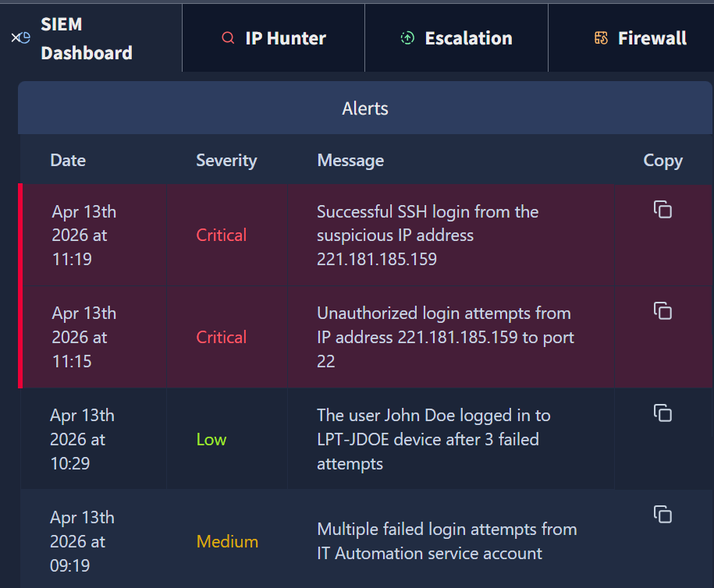Select the SIEM Dashboard tab
The height and width of the screenshot is (588, 714).
tap(91, 37)
